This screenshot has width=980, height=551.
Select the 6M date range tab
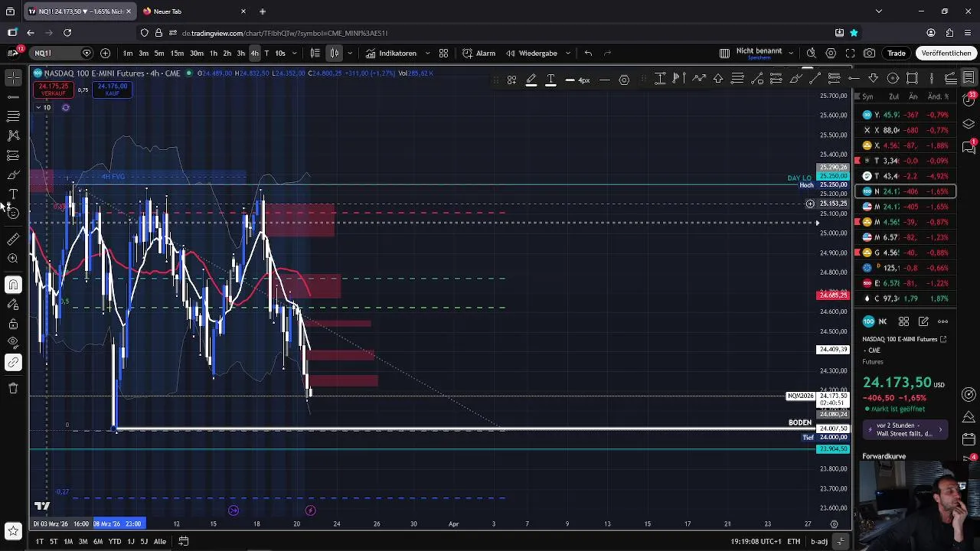coord(98,541)
